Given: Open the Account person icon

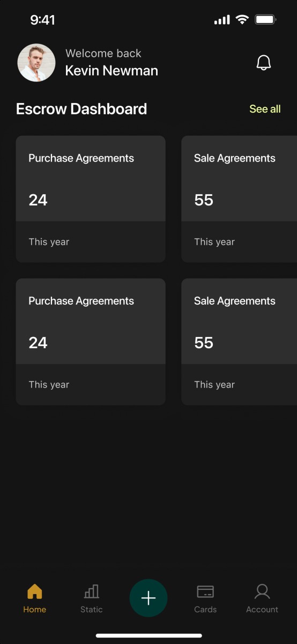Looking at the screenshot, I should click(x=262, y=591).
